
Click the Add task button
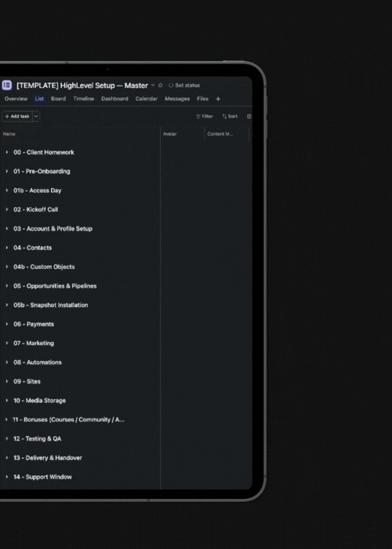click(x=17, y=116)
